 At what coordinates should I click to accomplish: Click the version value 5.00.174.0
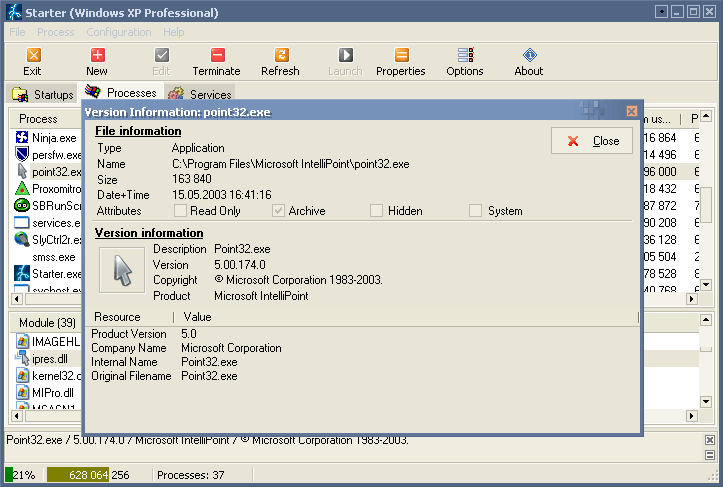point(240,265)
